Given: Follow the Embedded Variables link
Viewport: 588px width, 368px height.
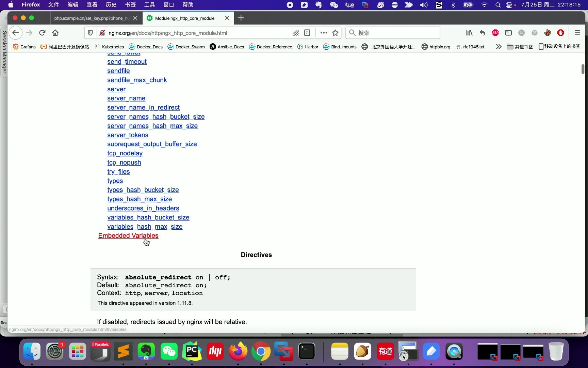Looking at the screenshot, I should [x=128, y=235].
